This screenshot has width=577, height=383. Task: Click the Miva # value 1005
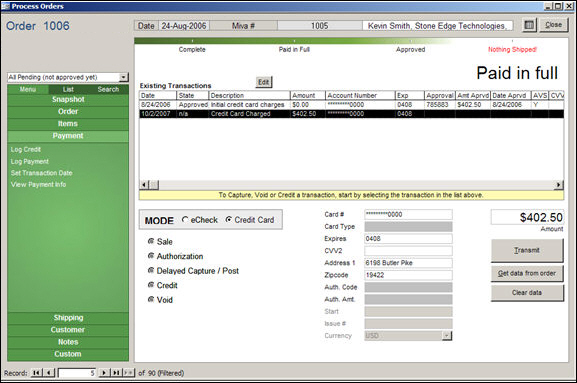(320, 26)
